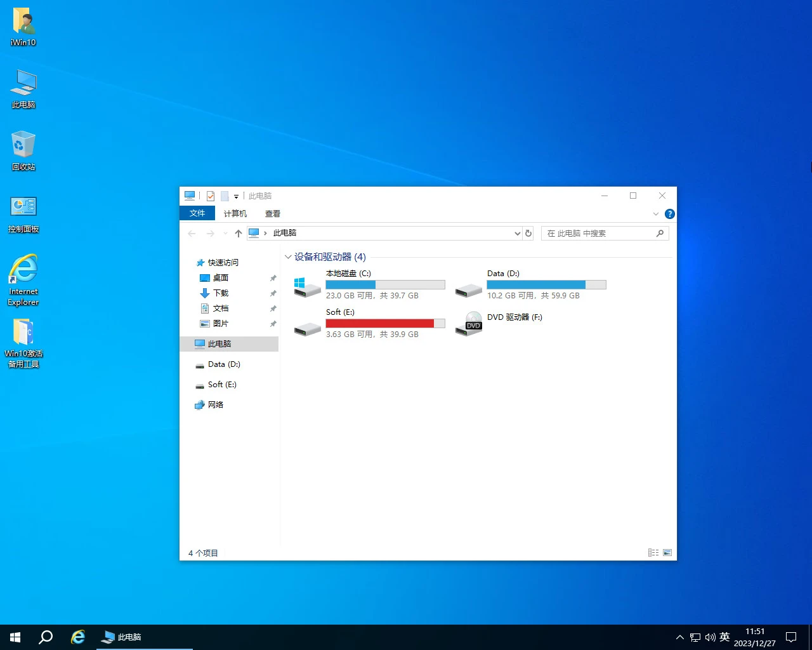The image size is (812, 650).
Task: Refresh the current folder view
Action: point(528,234)
